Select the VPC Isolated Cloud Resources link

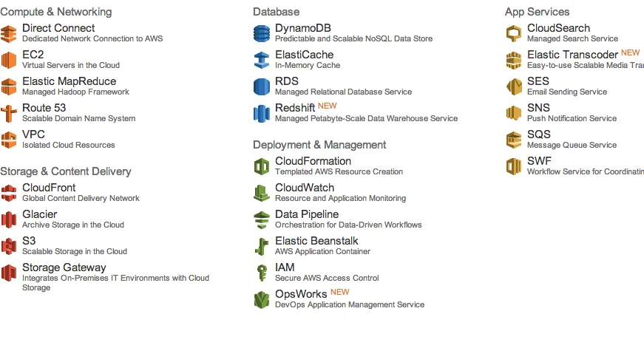coord(69,140)
